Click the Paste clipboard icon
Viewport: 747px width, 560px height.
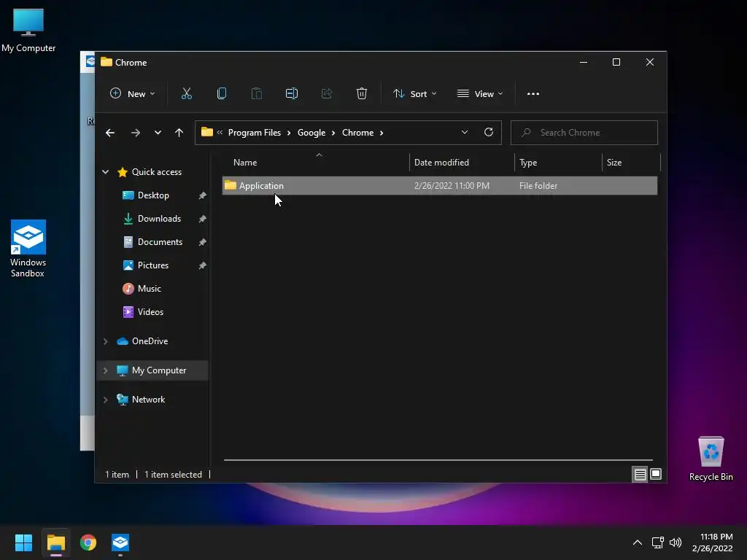257,94
